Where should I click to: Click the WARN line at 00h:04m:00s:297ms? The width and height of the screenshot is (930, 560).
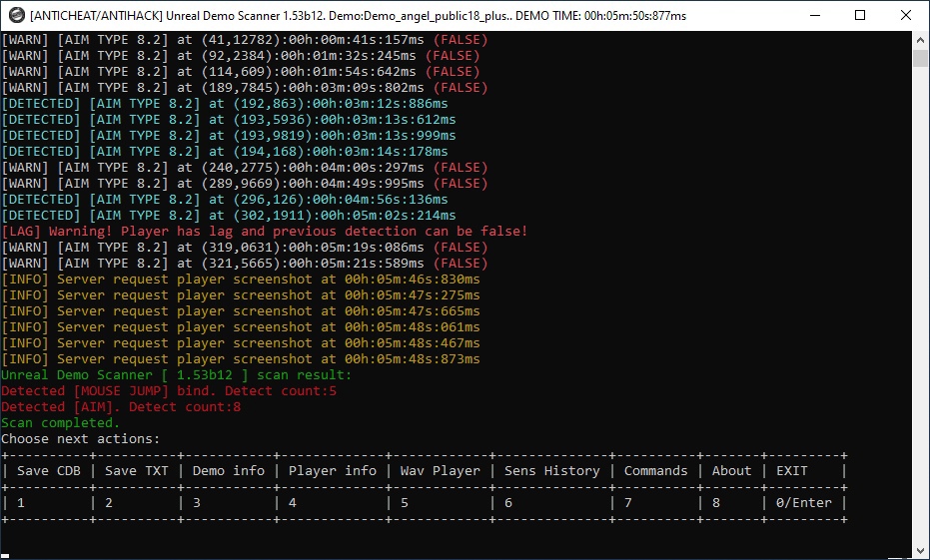[x=245, y=168]
